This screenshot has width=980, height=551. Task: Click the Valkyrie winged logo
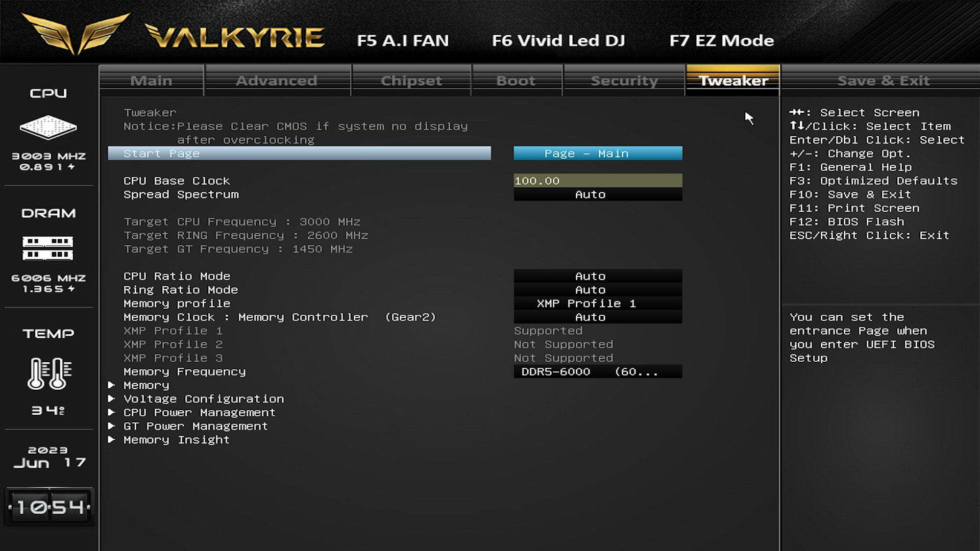coord(77,34)
